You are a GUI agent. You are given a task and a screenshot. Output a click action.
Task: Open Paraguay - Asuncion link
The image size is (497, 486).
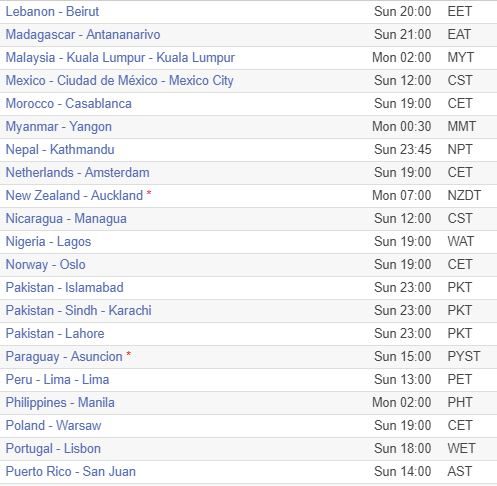pos(64,357)
